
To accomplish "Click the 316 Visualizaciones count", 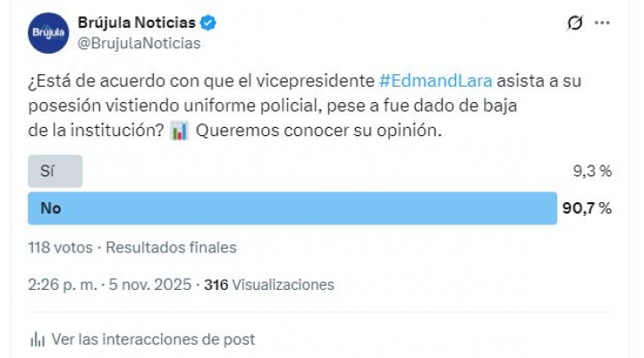I will (269, 285).
